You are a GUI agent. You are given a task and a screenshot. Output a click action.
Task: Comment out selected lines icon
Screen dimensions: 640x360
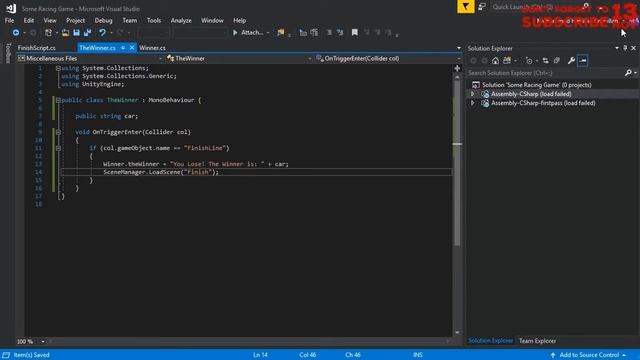pos(329,33)
